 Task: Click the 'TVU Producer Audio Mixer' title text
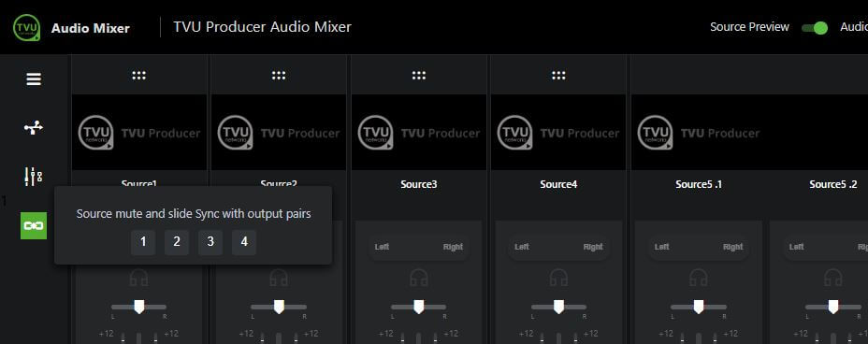coord(263,27)
